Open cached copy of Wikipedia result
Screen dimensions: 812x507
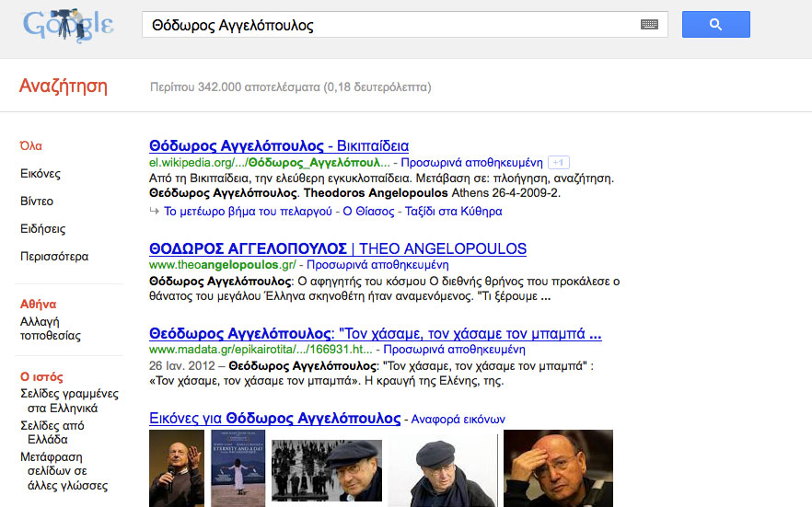coord(471,163)
